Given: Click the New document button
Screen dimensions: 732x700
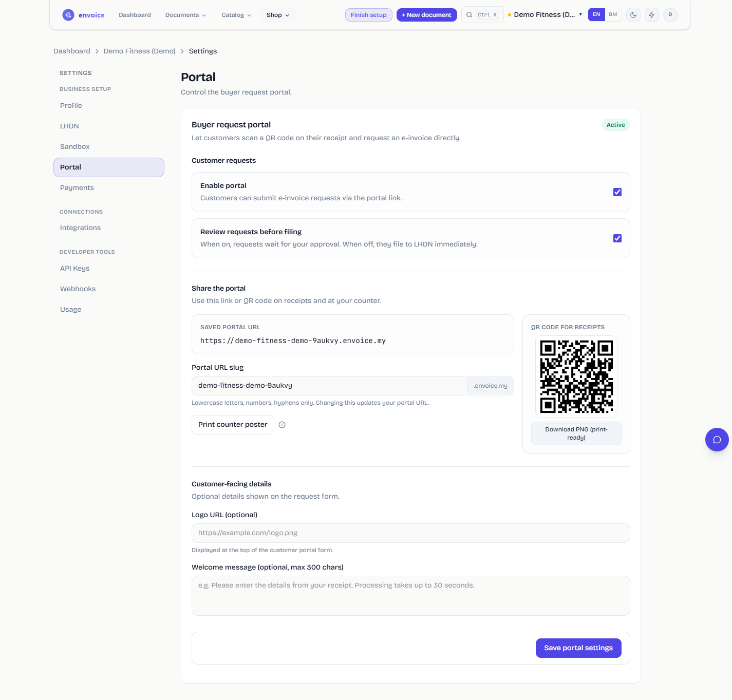Looking at the screenshot, I should (427, 15).
